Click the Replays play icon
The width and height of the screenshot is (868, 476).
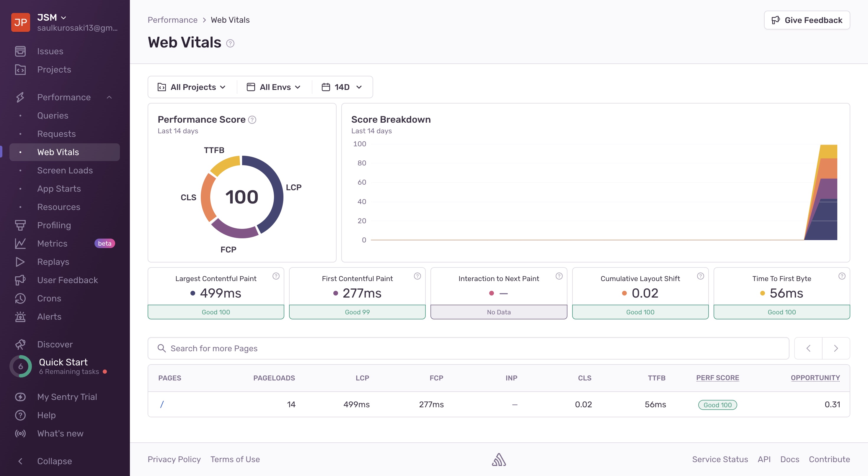point(20,262)
